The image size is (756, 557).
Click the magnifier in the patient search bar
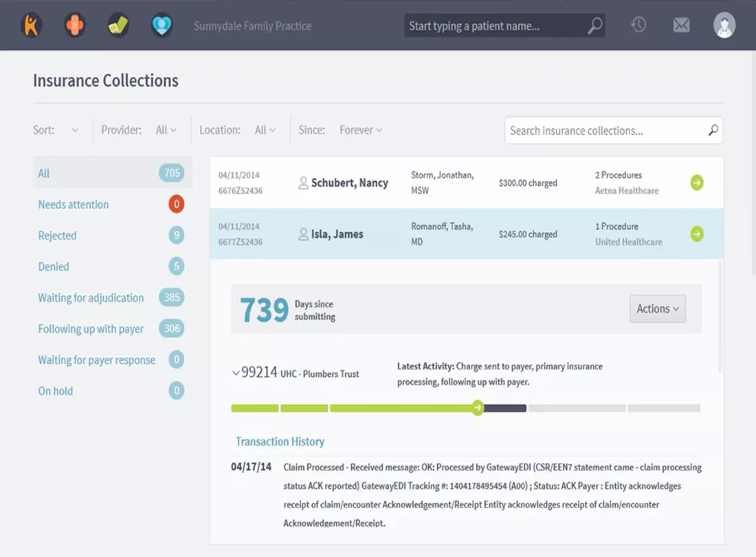(594, 25)
